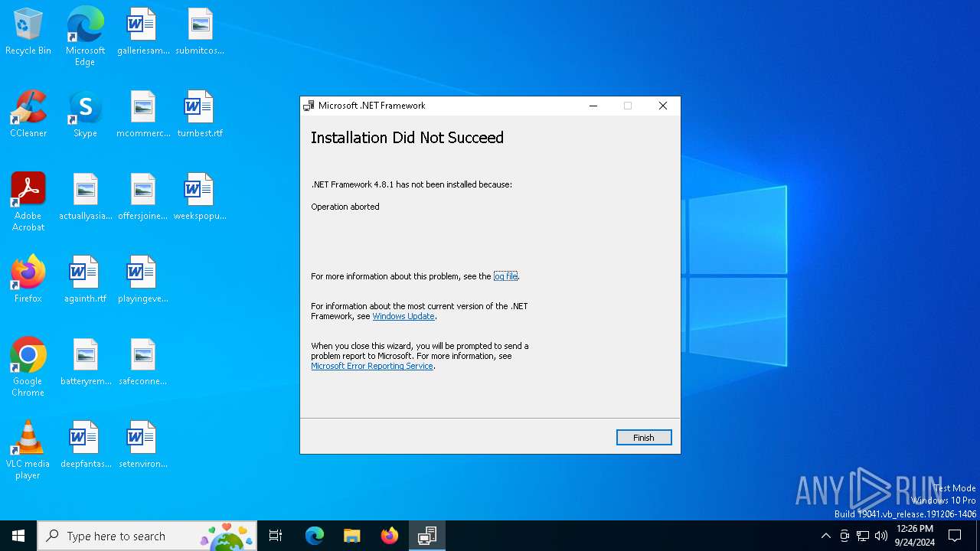Screen dimensions: 980x551
Task: Click the .NET installer taskbar button
Action: 427,536
